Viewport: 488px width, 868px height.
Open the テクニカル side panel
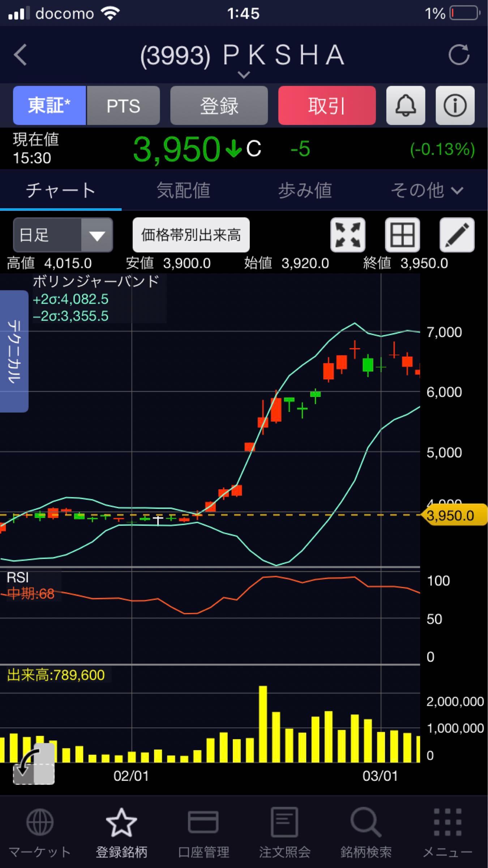click(x=14, y=351)
